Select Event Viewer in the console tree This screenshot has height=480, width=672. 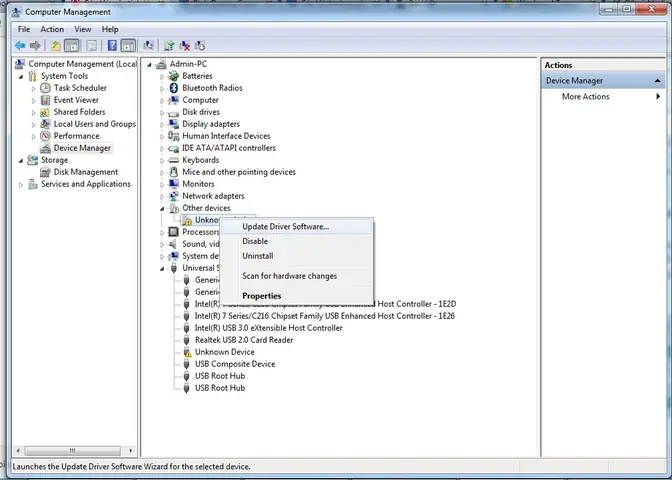(76, 100)
